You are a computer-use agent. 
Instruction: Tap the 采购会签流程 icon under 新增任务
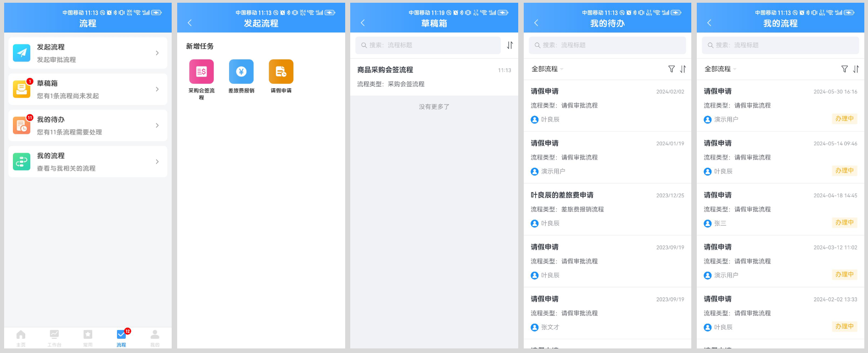click(x=202, y=72)
